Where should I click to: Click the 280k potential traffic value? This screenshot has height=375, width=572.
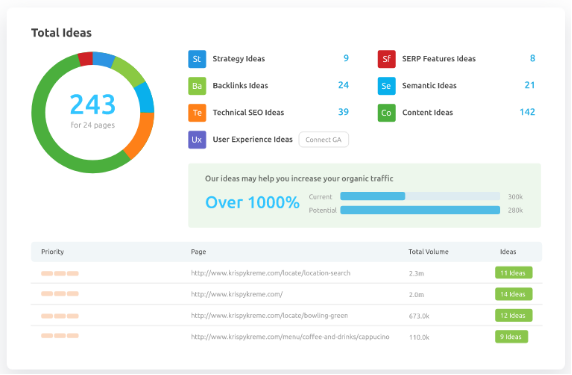515,210
